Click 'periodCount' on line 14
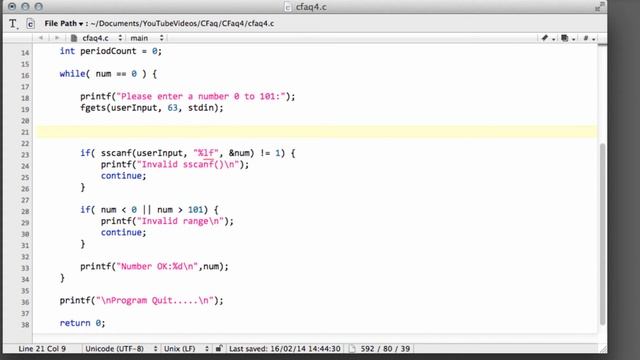Screen dimensions: 640x360 coord(108,51)
